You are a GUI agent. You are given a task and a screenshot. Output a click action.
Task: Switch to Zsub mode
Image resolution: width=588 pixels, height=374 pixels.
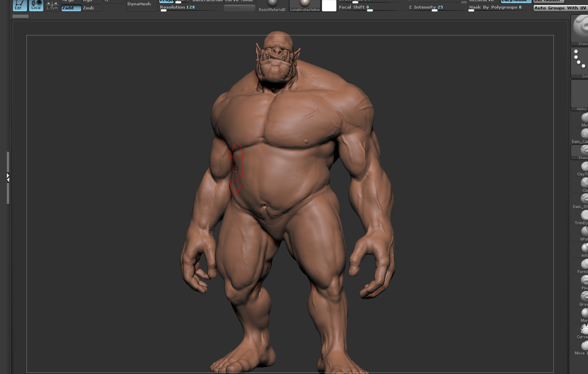pyautogui.click(x=92, y=8)
